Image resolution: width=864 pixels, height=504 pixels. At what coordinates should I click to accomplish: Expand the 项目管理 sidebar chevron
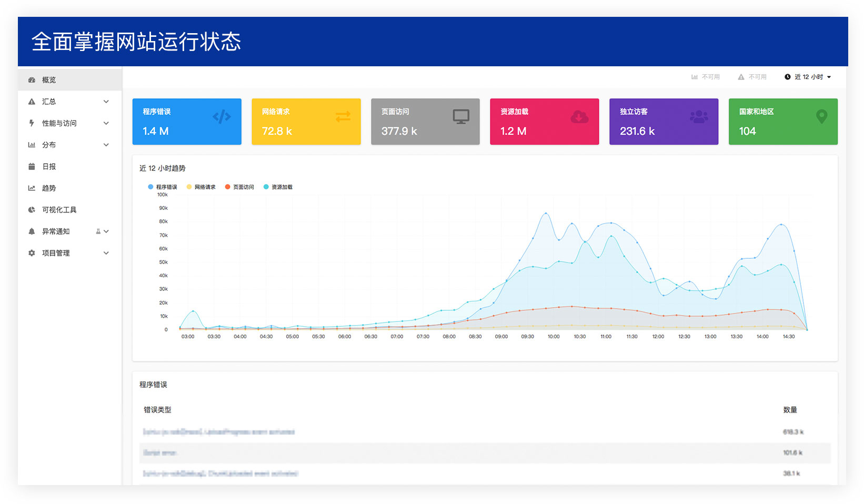tap(106, 253)
